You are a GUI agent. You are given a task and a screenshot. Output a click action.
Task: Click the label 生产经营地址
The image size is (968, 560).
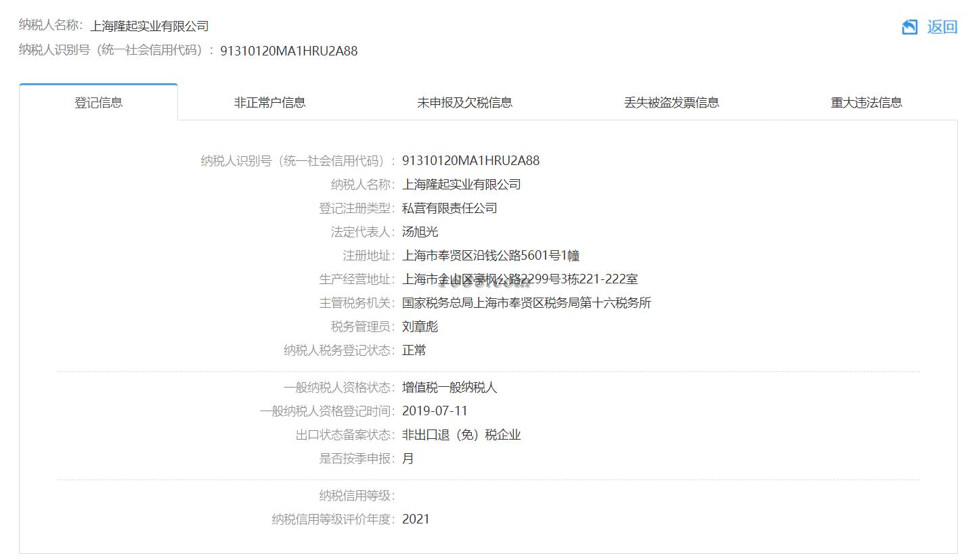pyautogui.click(x=357, y=279)
